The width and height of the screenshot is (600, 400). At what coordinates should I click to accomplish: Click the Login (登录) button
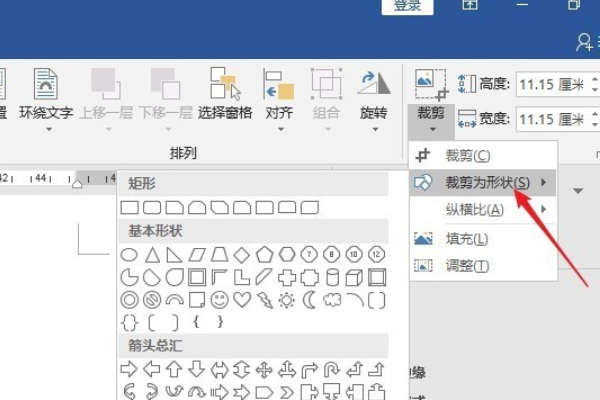coord(408,6)
